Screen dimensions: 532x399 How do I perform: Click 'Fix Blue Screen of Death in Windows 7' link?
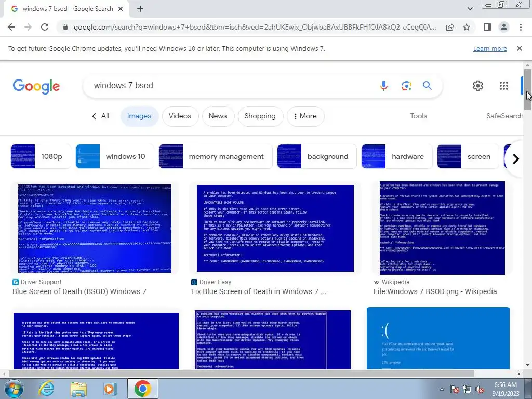tap(259, 291)
